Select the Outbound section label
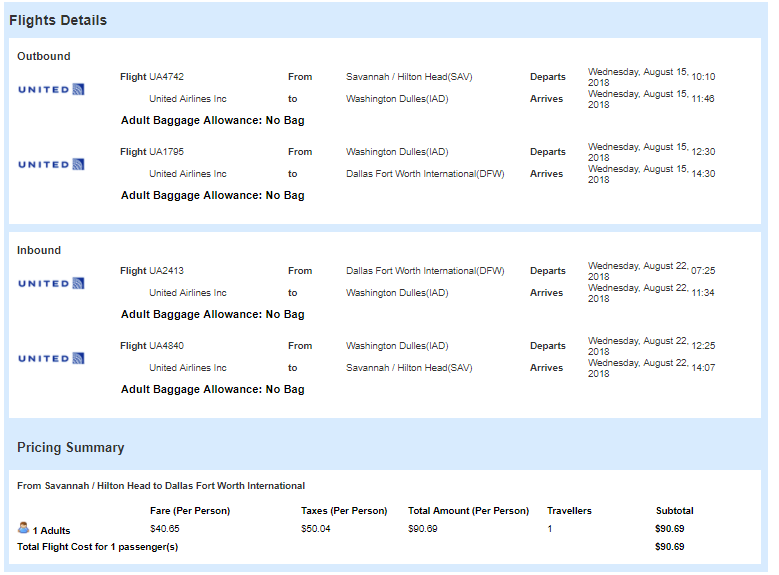 pos(44,56)
